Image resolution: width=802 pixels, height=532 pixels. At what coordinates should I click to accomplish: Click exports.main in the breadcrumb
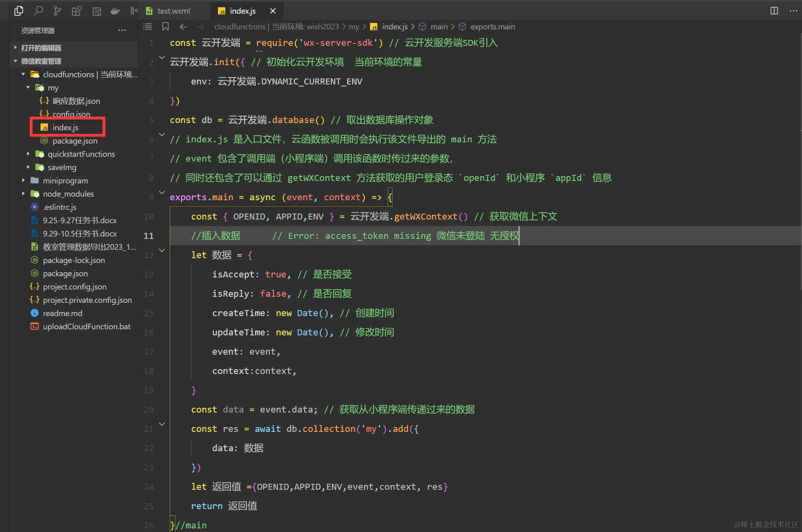(492, 27)
